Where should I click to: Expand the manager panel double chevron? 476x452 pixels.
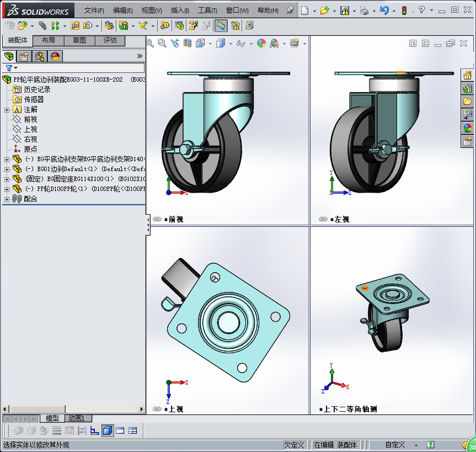(x=140, y=56)
